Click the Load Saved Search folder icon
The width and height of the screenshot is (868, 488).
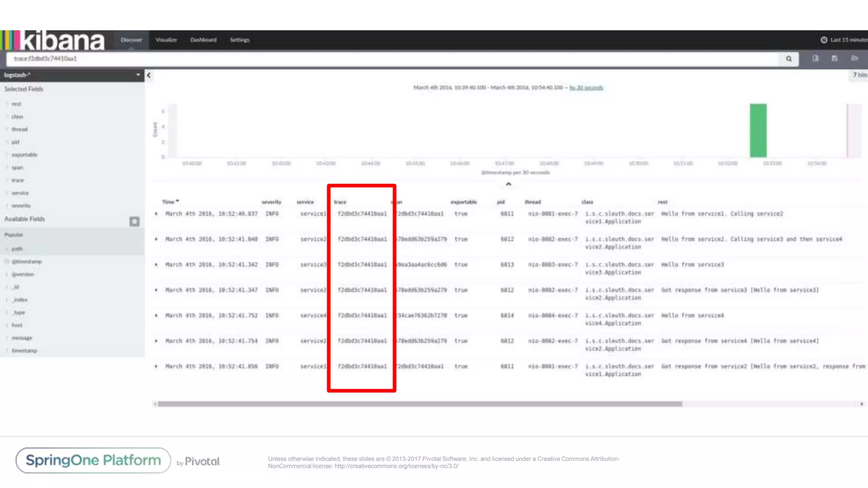854,58
